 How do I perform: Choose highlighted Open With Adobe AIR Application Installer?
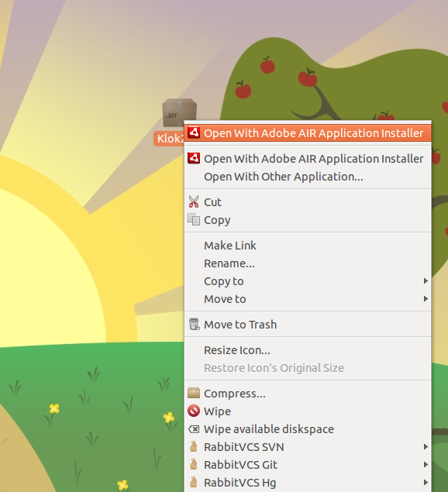point(308,133)
